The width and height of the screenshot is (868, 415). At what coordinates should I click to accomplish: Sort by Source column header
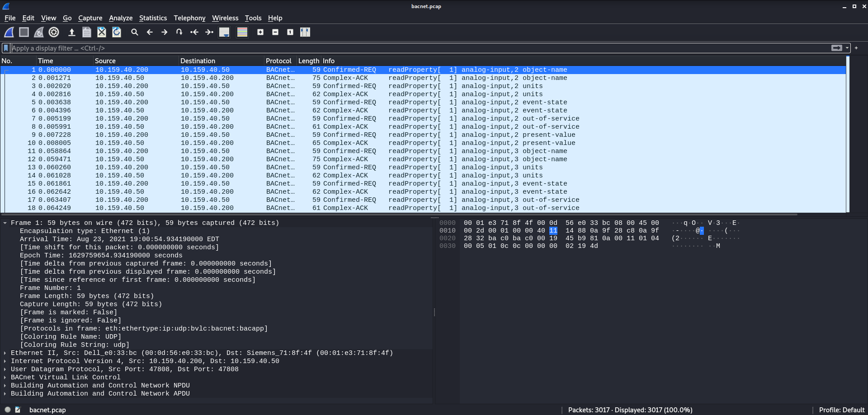[136, 61]
